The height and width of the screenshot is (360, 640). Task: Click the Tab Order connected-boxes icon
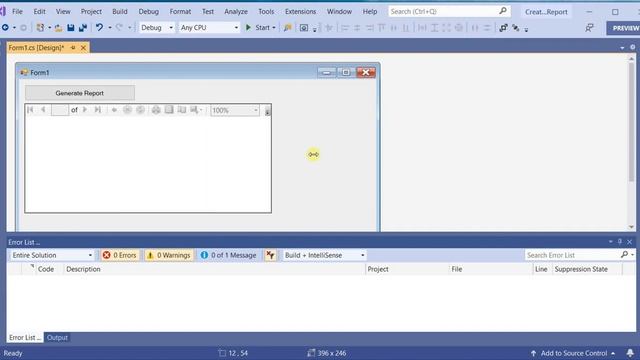coord(503,28)
